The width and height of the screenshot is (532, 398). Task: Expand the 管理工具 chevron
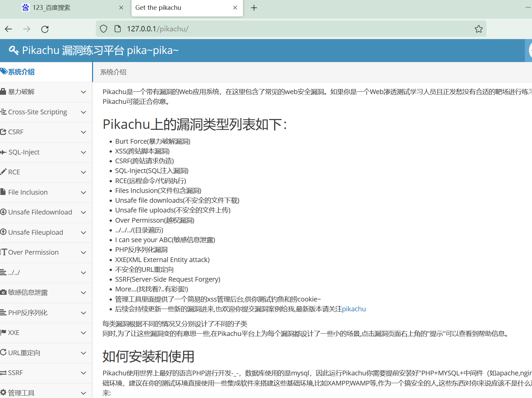[x=84, y=393]
